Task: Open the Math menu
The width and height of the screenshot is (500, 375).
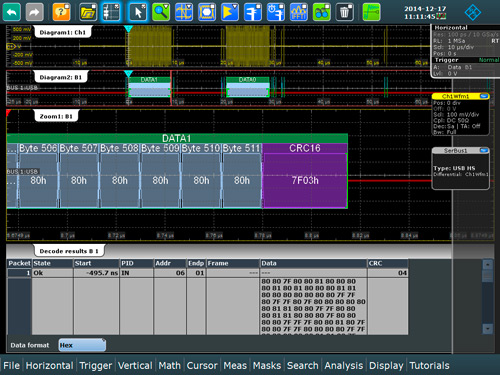Action: (169, 365)
